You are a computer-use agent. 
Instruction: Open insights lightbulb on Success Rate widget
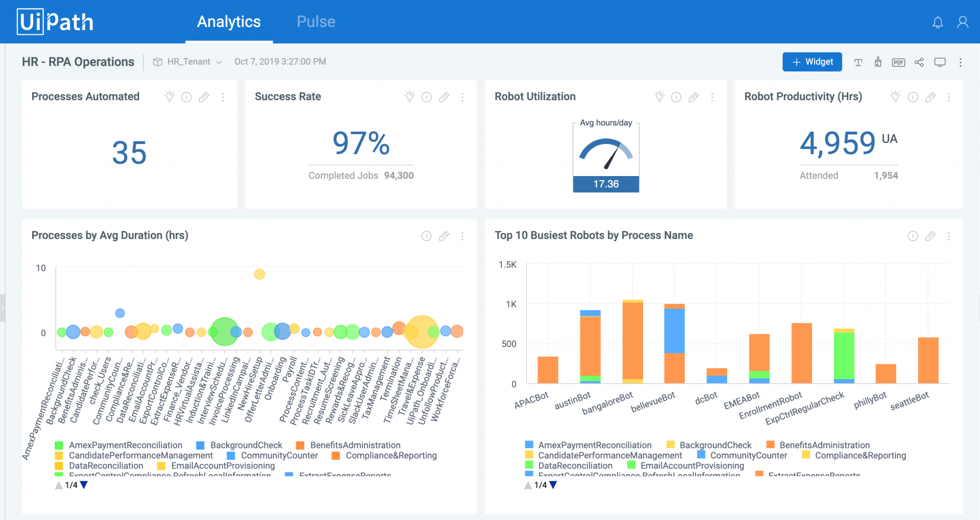coord(409,96)
